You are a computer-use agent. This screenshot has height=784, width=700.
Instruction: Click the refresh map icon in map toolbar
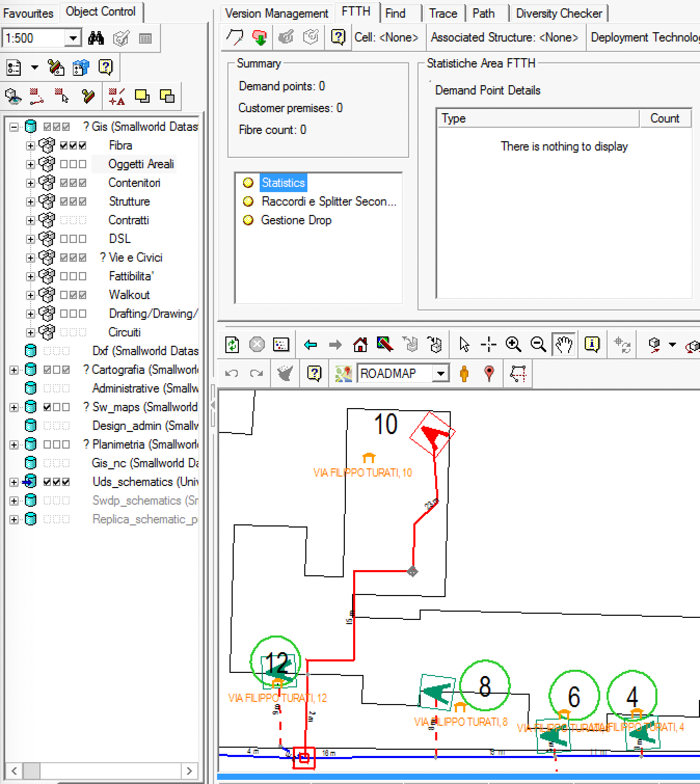(232, 344)
